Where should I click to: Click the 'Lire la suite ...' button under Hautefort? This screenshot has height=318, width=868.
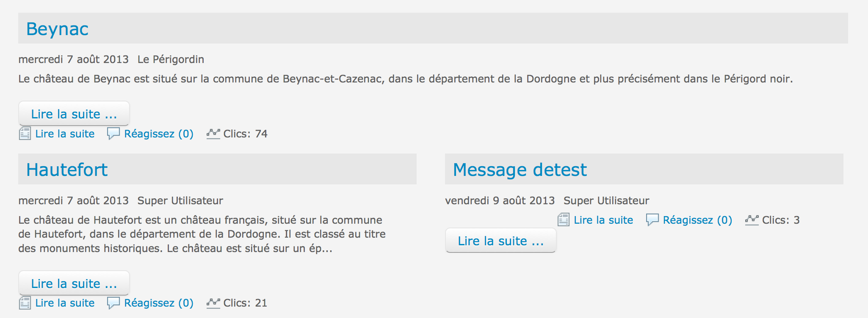(74, 283)
